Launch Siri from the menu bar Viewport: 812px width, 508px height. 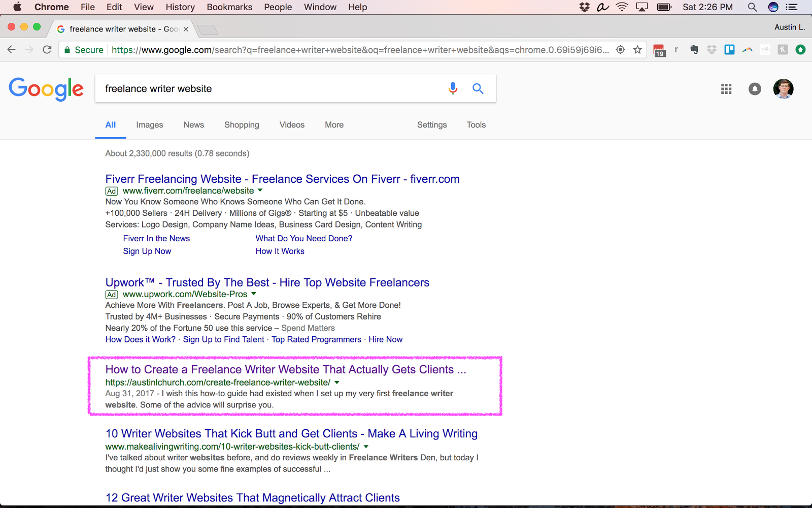click(773, 7)
